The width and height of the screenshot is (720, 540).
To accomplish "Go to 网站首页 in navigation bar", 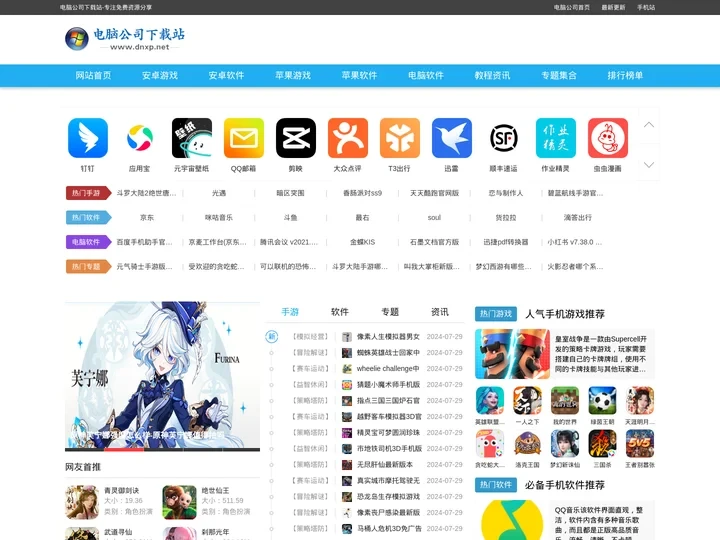I will (93, 75).
